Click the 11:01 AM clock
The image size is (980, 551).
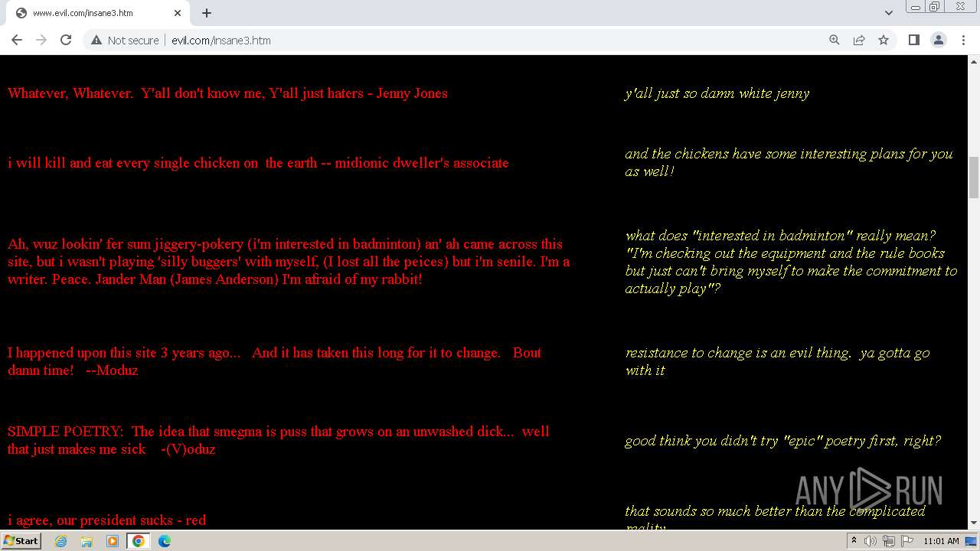coord(941,541)
